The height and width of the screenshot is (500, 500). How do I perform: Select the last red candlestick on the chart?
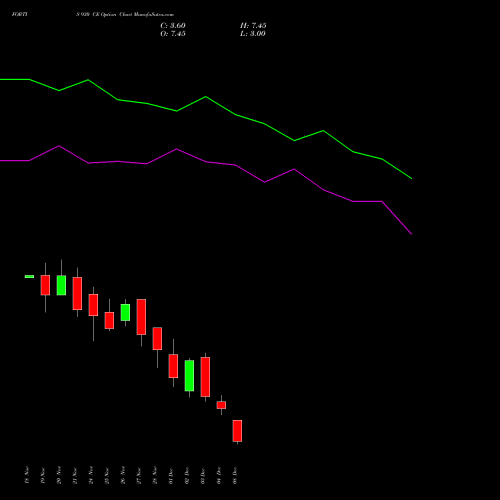237,431
